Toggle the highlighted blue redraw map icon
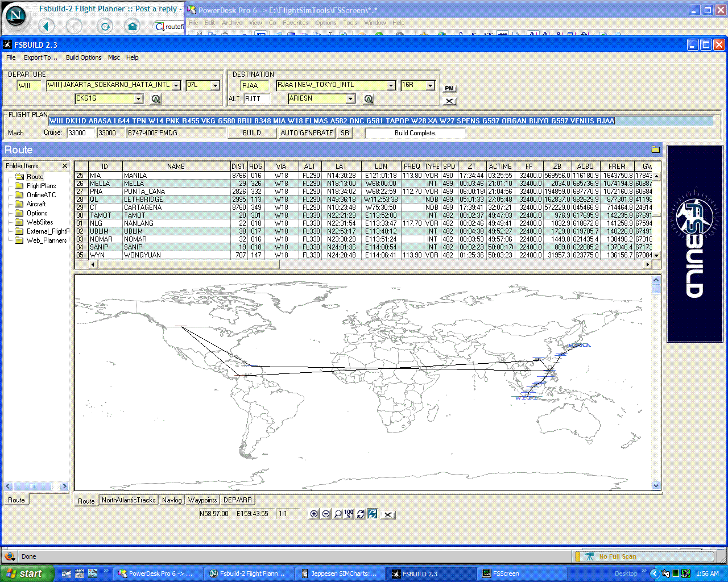 (x=373, y=514)
